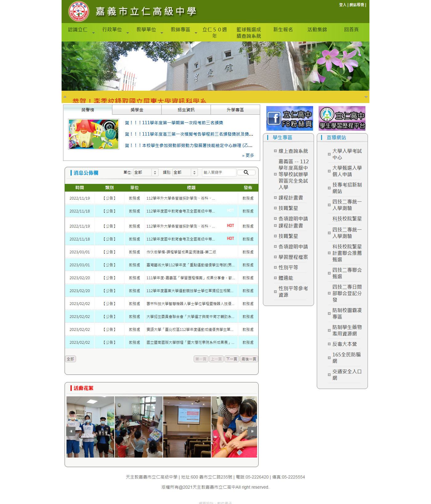Jump to 最後一頁 of announcements
The image size is (431, 504).
(x=249, y=359)
